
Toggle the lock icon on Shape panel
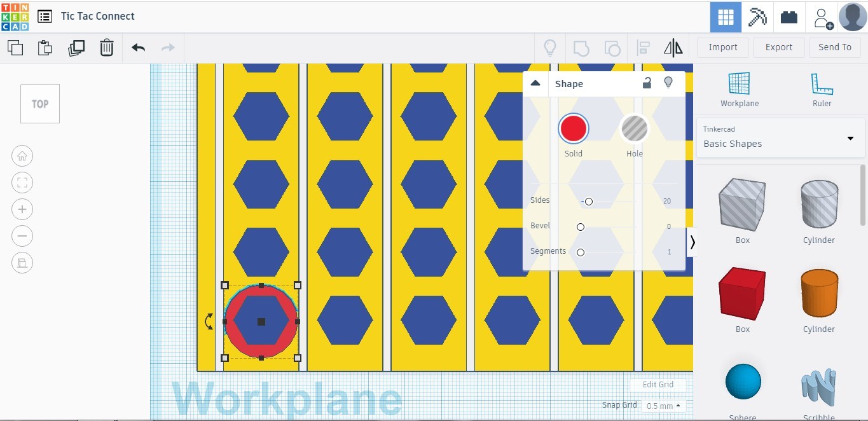coord(647,83)
